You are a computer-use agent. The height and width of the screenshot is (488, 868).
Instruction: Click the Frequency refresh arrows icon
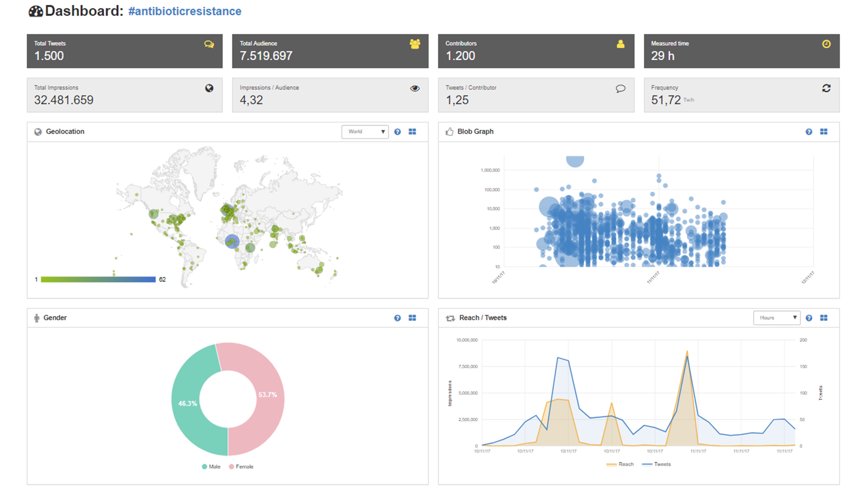(826, 88)
